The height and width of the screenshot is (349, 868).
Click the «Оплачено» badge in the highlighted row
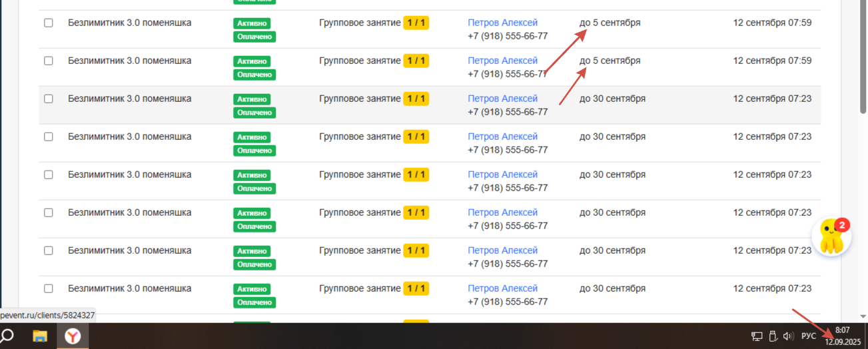[x=254, y=113]
